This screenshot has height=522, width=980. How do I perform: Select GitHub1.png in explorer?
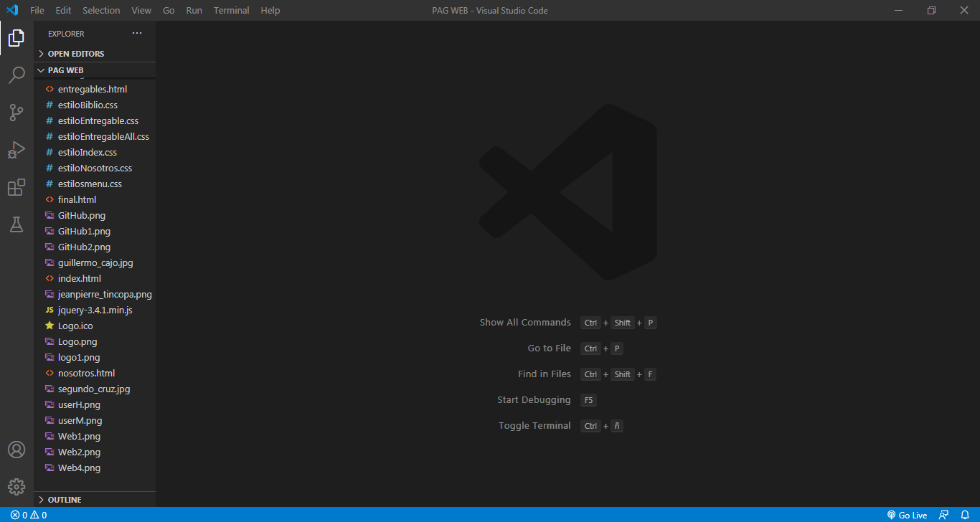95,231
